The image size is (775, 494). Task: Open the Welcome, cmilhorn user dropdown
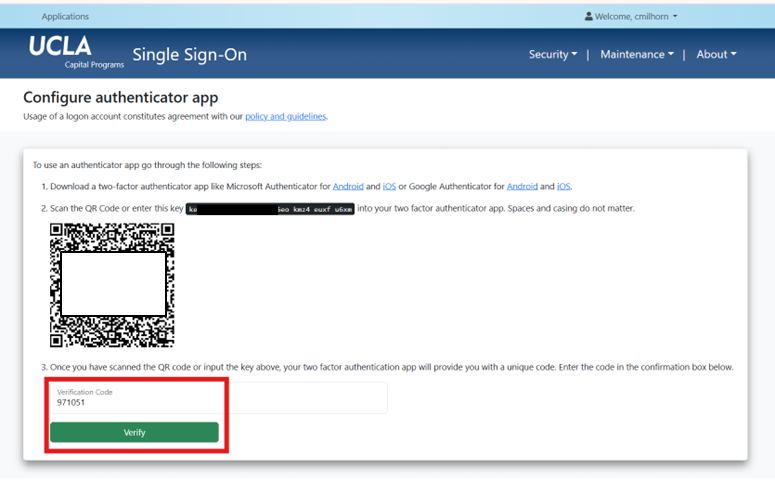click(x=631, y=16)
